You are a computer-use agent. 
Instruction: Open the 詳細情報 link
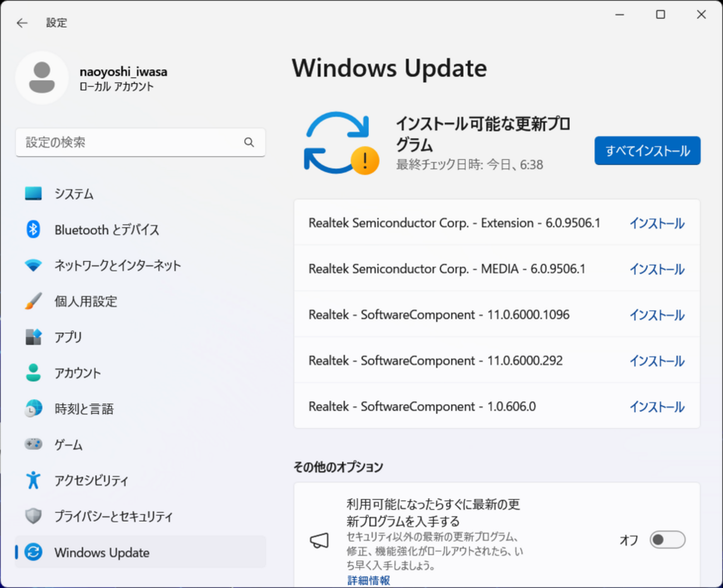click(x=368, y=580)
